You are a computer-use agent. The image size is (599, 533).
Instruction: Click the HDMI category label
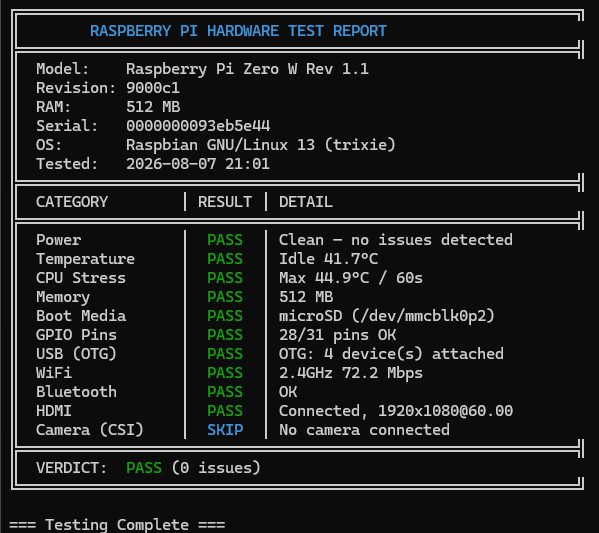click(54, 411)
